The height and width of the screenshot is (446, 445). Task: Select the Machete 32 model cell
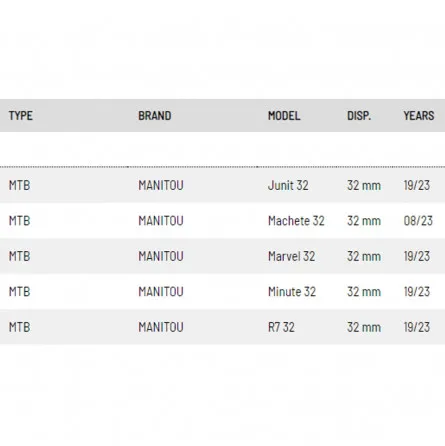tap(296, 221)
